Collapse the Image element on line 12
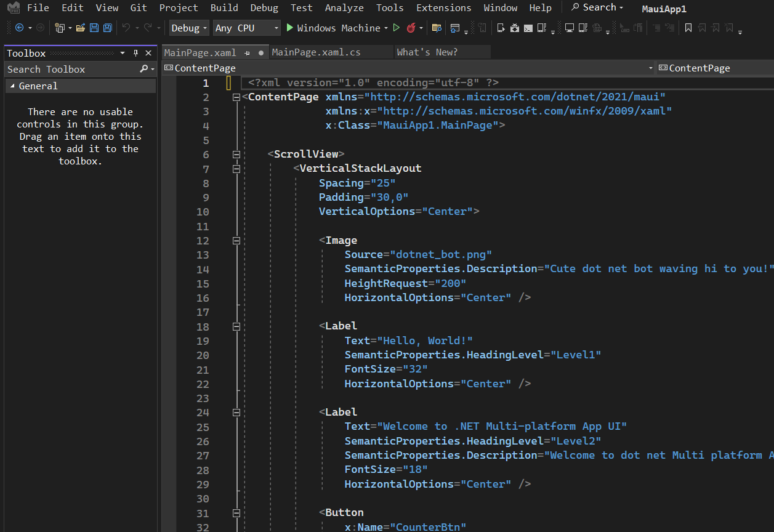 [236, 241]
